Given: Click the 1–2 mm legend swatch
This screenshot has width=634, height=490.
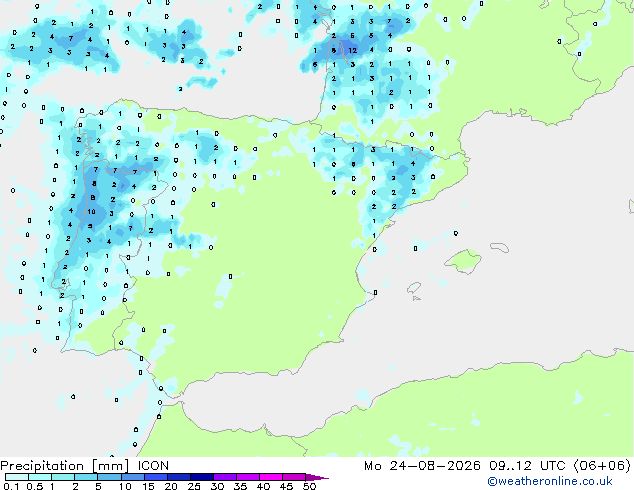Looking at the screenshot, I should (63, 477).
